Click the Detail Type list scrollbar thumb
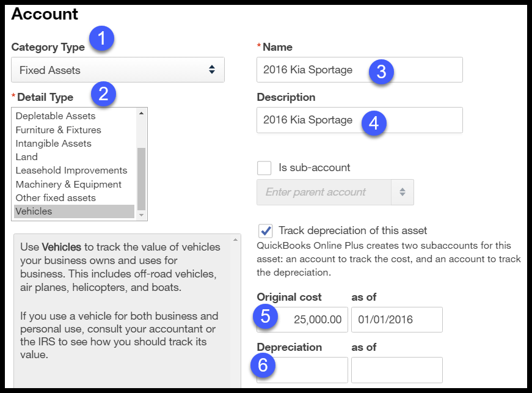 click(142, 179)
